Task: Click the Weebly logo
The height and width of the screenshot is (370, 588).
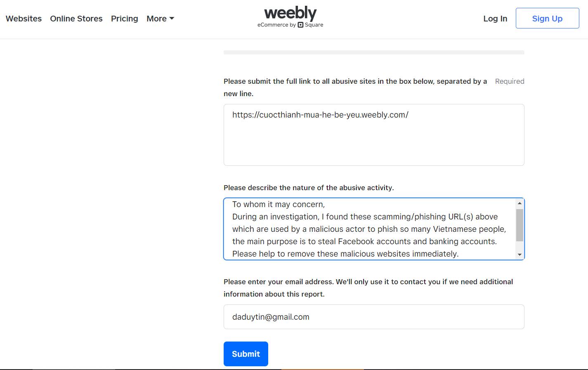Action: [290, 13]
